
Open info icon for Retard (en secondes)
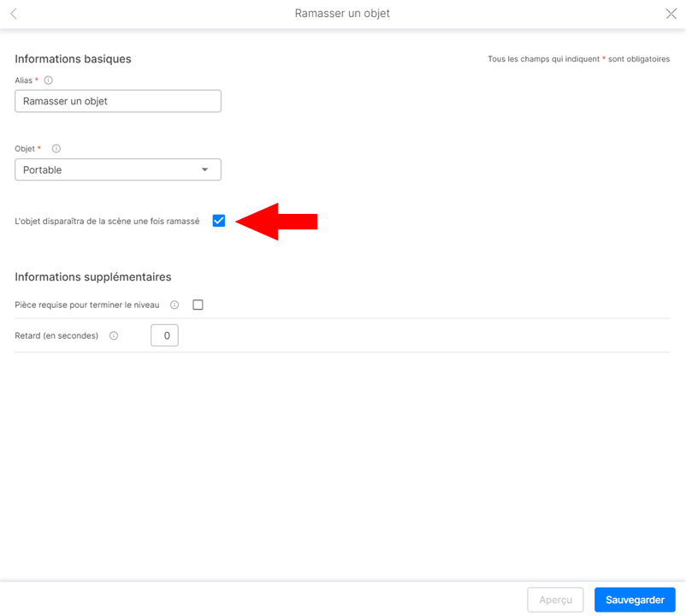(x=113, y=335)
